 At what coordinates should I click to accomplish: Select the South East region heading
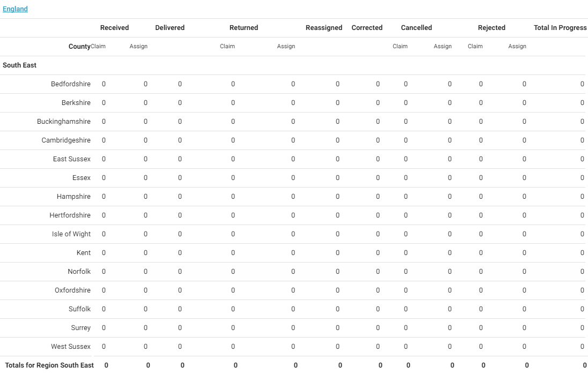[19, 65]
